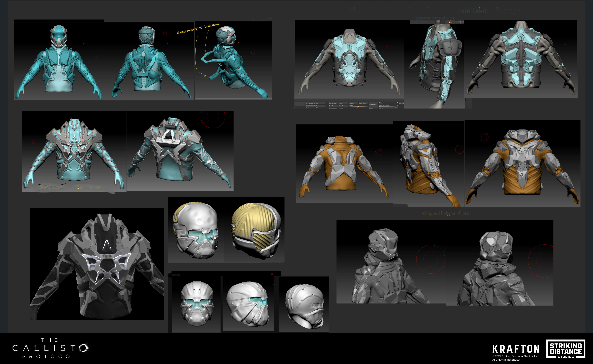The image size is (593, 364).
Task: Click the ShowPt button
Action: [344, 106]
